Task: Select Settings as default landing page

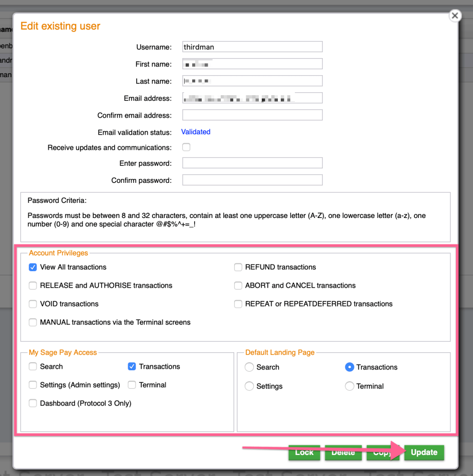Action: click(249, 386)
